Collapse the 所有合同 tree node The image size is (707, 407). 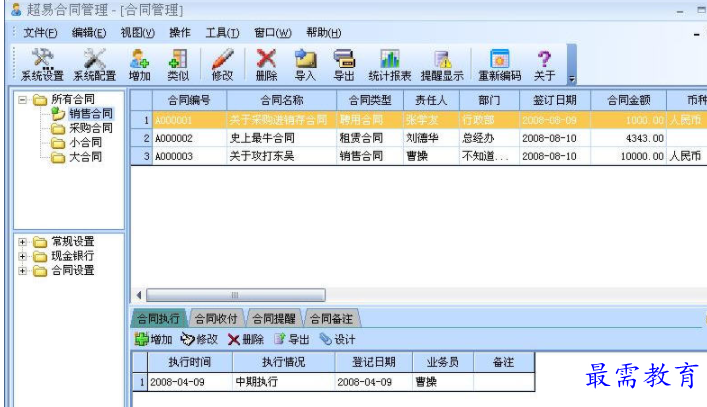[x=22, y=99]
